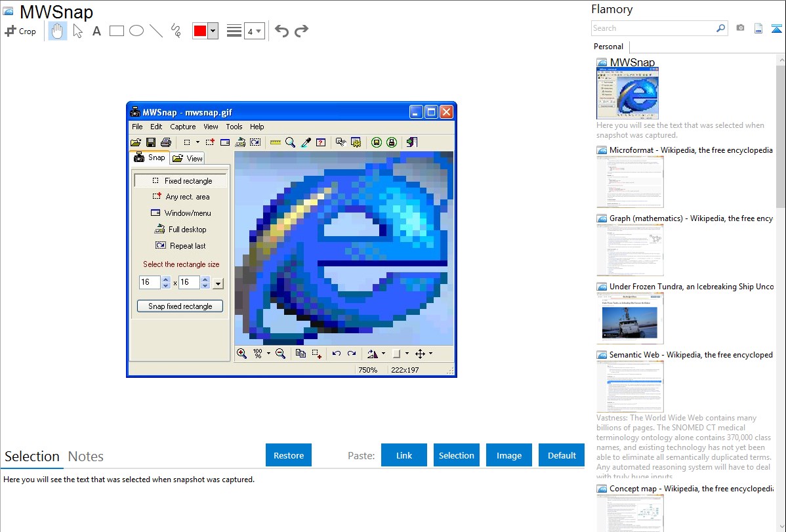This screenshot has height=532, width=786.
Task: Undo the last annotation
Action: pyautogui.click(x=281, y=31)
